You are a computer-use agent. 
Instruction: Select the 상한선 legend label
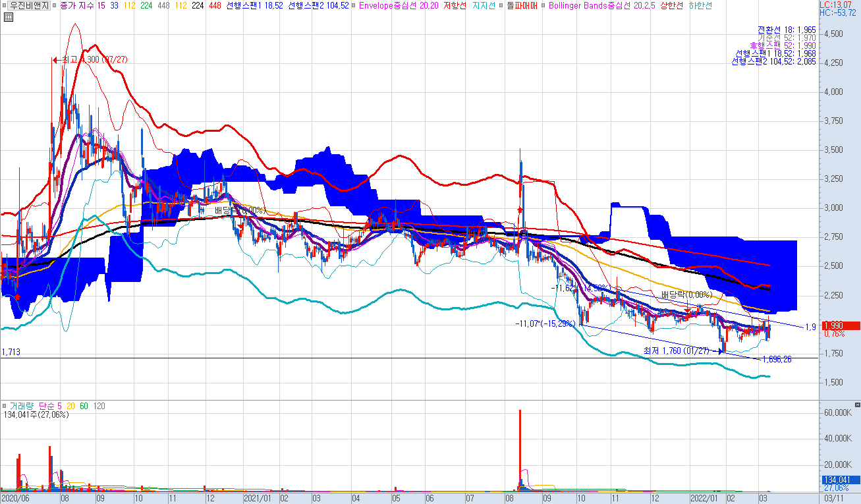[673, 5]
